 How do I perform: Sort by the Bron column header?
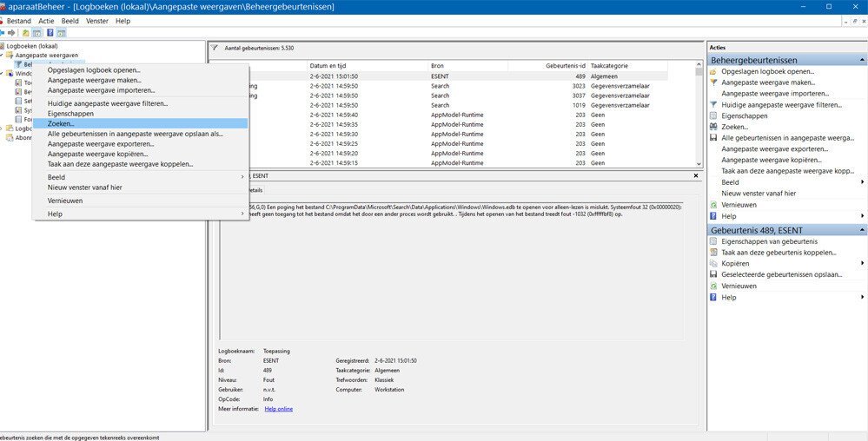click(467, 65)
